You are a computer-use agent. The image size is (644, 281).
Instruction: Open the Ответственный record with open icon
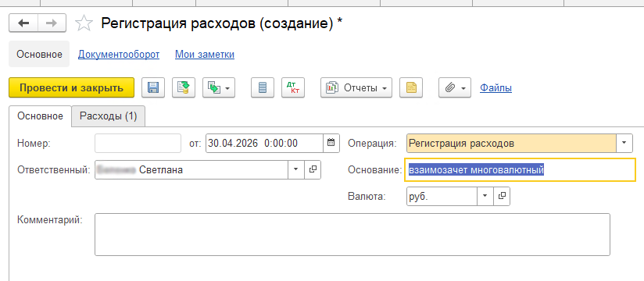313,169
